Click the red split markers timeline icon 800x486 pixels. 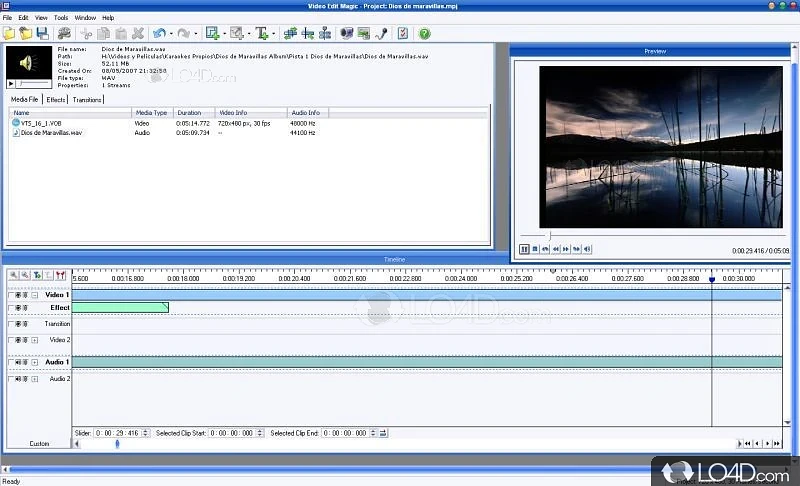point(61,275)
